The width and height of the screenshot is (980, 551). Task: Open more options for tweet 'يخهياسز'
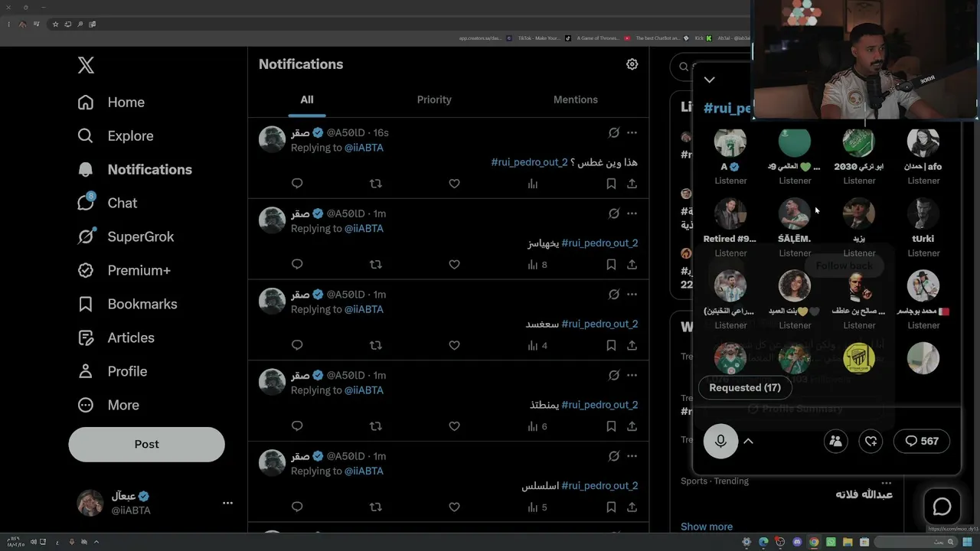click(x=632, y=214)
